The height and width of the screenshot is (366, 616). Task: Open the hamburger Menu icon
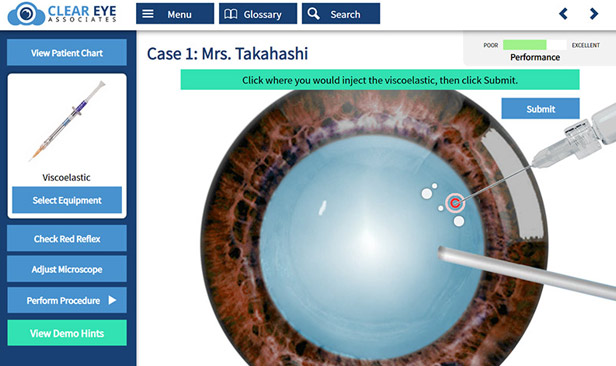148,14
